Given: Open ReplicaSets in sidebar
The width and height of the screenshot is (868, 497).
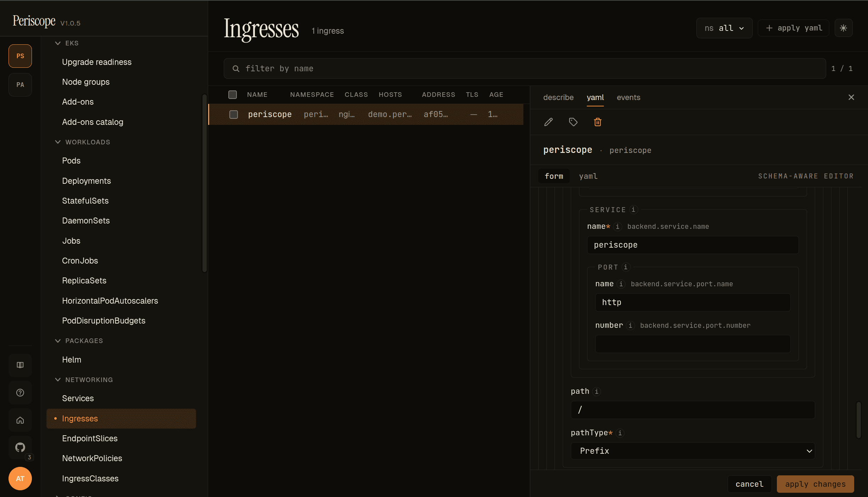Looking at the screenshot, I should click(84, 281).
